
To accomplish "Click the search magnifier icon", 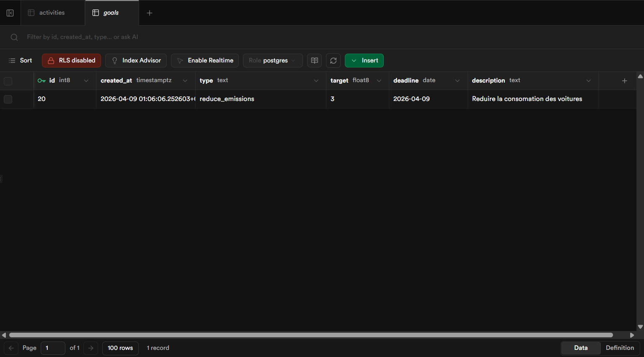I will (x=14, y=37).
